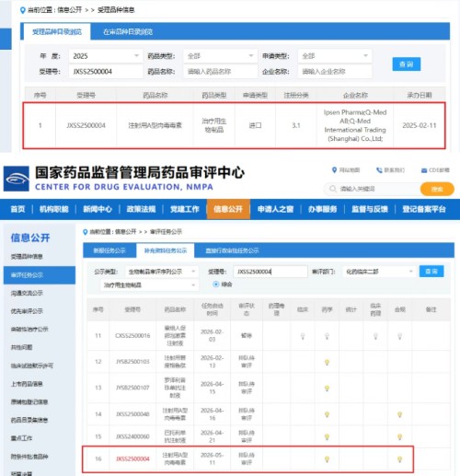This screenshot has width=460, height=476.
Task: Click the location pin beside 审评任务公示 breadcrumb
Action: click(x=86, y=232)
